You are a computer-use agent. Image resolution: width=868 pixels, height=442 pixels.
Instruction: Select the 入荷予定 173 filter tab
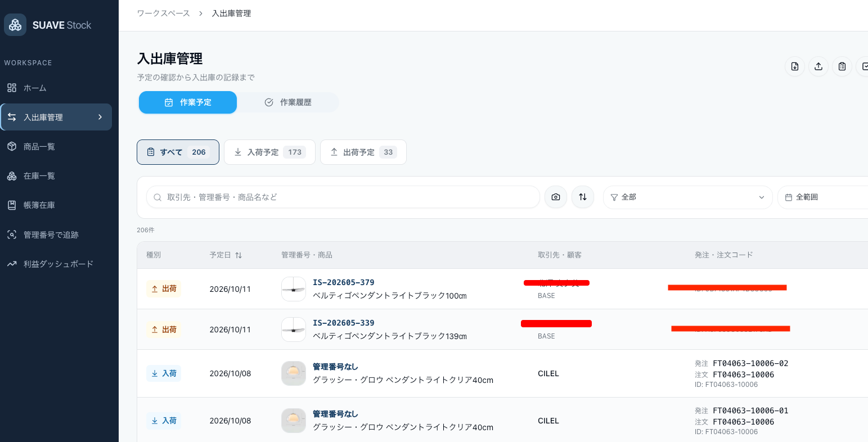[269, 152]
